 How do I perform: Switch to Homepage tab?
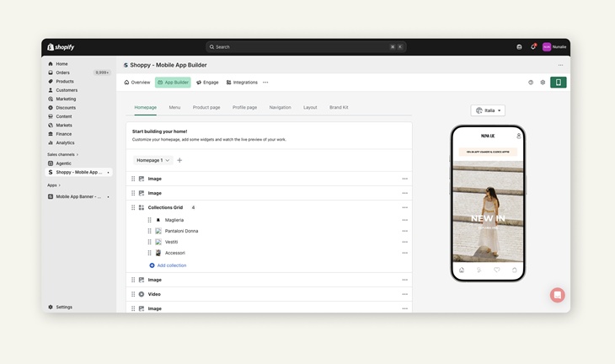pyautogui.click(x=146, y=108)
